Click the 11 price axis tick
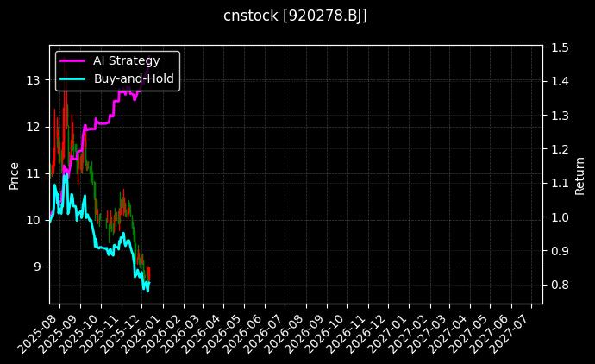 click(34, 173)
